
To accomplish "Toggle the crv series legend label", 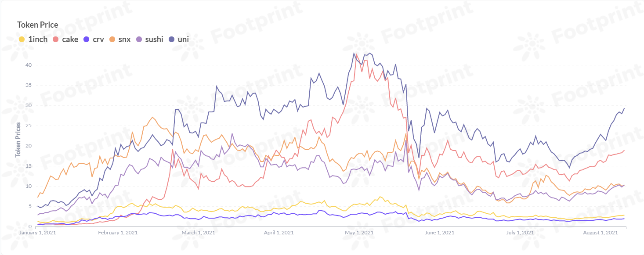I will tap(98, 40).
